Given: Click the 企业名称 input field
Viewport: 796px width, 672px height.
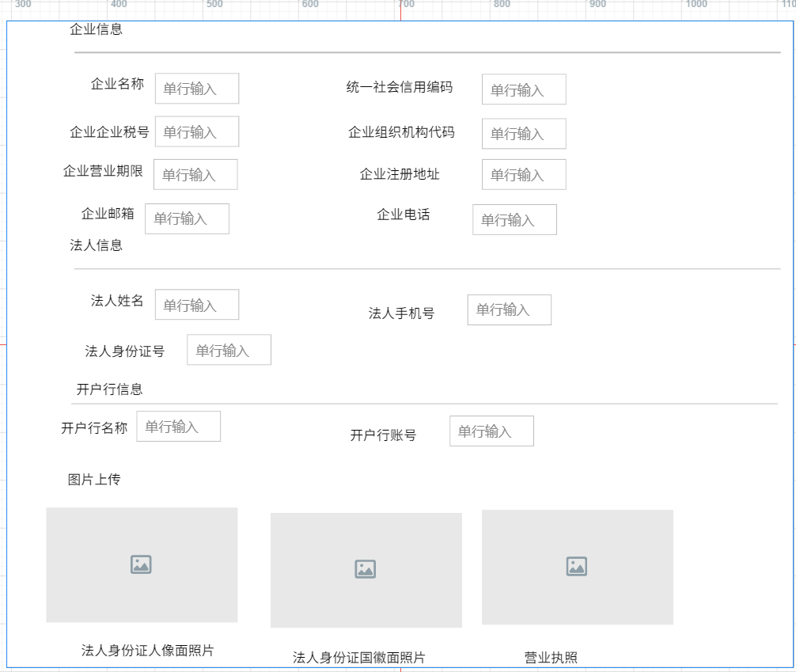Looking at the screenshot, I should (x=197, y=89).
